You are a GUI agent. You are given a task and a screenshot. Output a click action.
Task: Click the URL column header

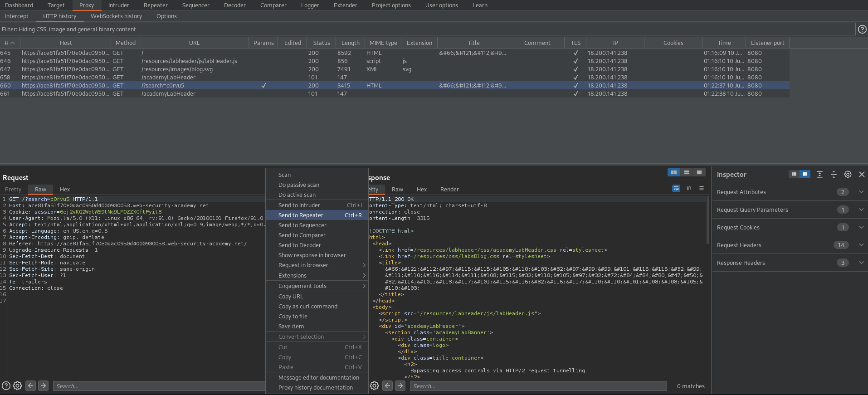(194, 43)
